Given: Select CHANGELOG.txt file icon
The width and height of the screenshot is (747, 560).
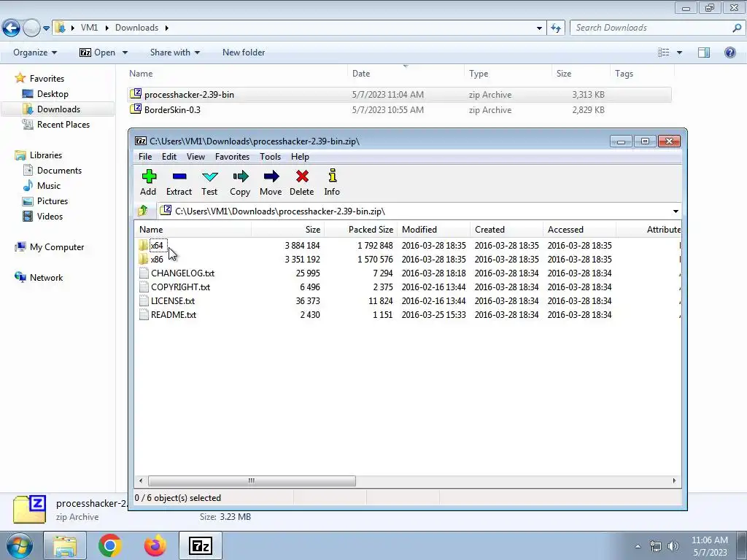Looking at the screenshot, I should 144,273.
